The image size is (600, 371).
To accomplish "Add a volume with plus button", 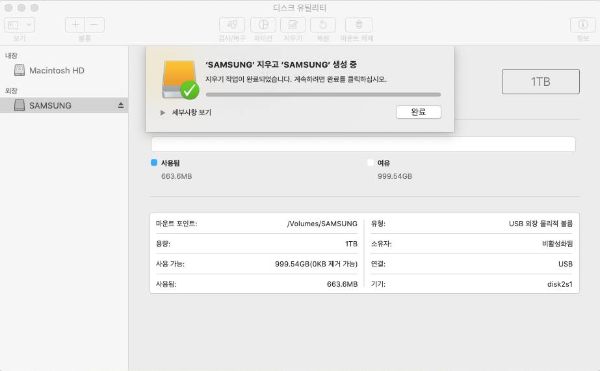I will coord(75,25).
